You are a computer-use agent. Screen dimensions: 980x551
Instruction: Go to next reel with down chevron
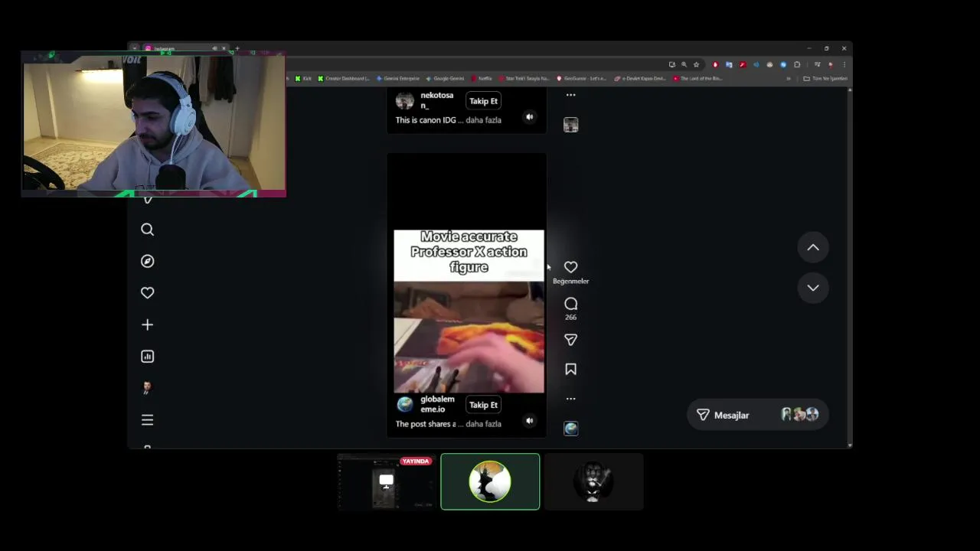click(813, 288)
